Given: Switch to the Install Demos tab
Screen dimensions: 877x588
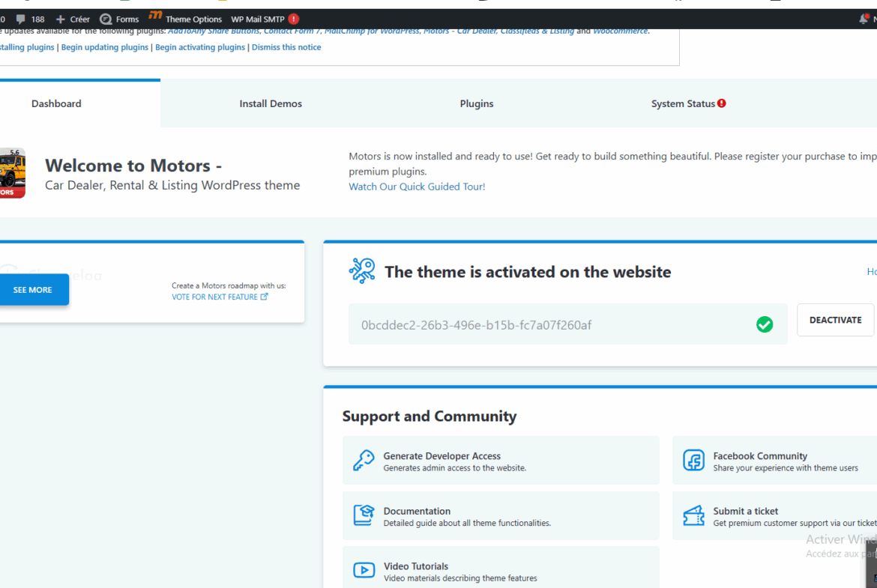Looking at the screenshot, I should click(271, 103).
